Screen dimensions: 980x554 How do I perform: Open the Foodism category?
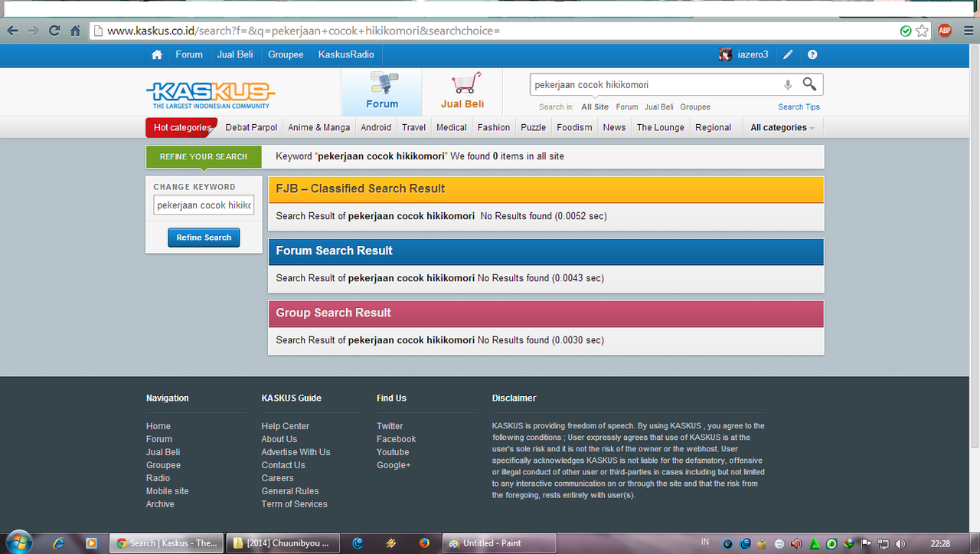pyautogui.click(x=575, y=127)
